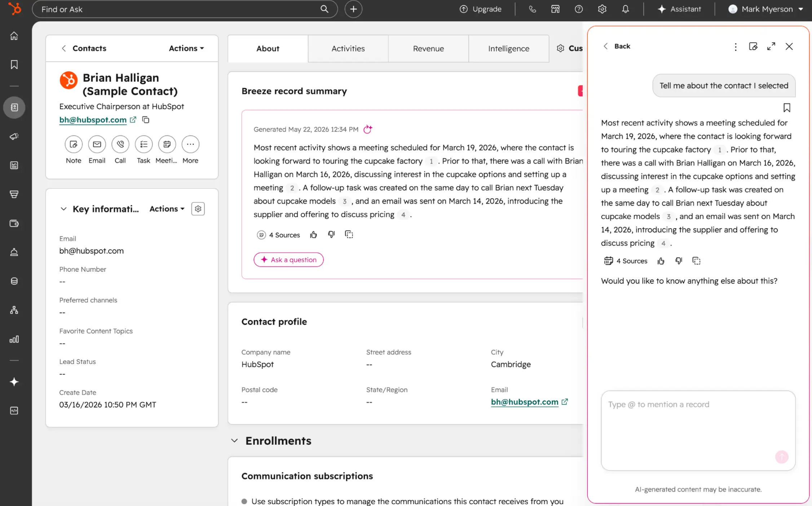Open the assistant panel three-dot menu
812x506 pixels.
tap(736, 46)
